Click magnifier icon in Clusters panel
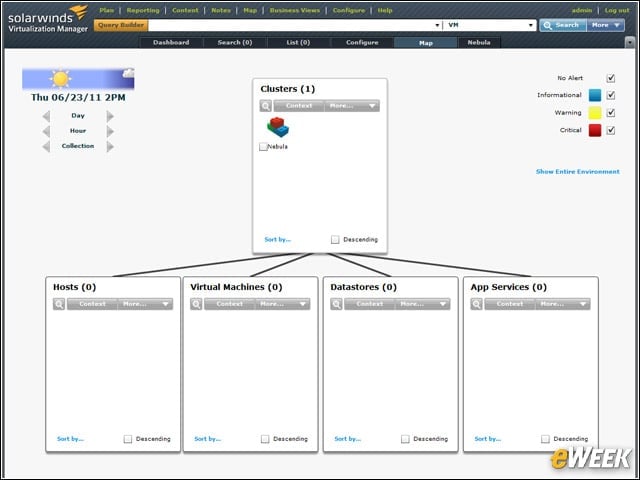 [x=266, y=106]
